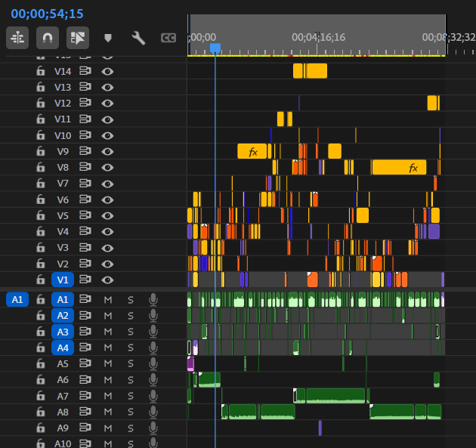Hide track V10 output with eye
Image resolution: width=476 pixels, height=448 pixels.
click(107, 136)
